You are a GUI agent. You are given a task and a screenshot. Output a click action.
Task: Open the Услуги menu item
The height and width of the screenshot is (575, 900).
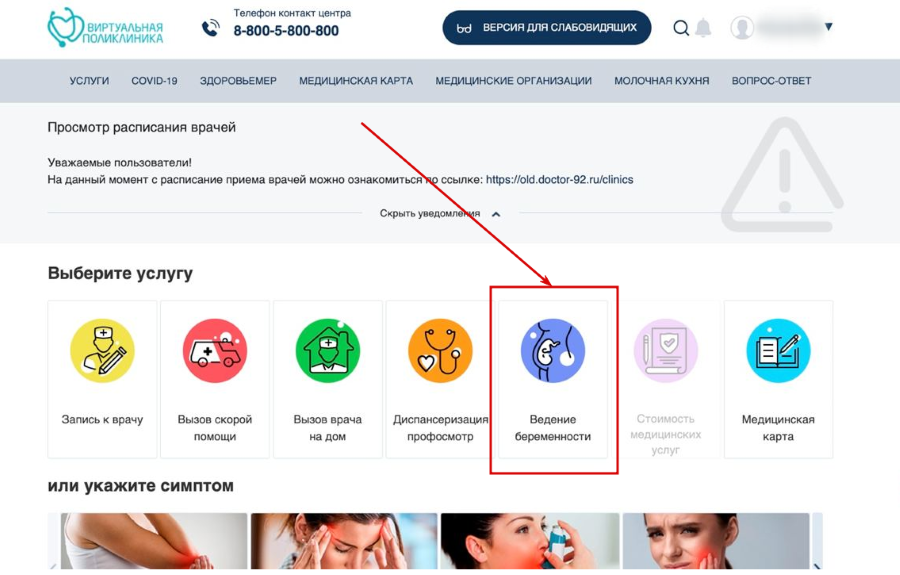[89, 81]
